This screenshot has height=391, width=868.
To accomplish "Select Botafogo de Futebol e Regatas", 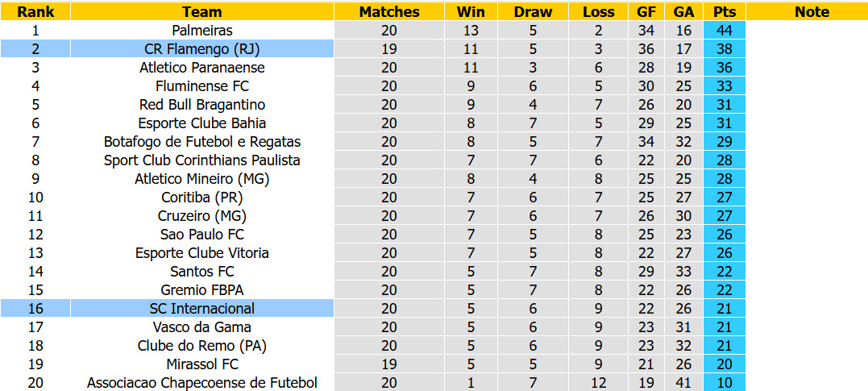I will click(202, 142).
